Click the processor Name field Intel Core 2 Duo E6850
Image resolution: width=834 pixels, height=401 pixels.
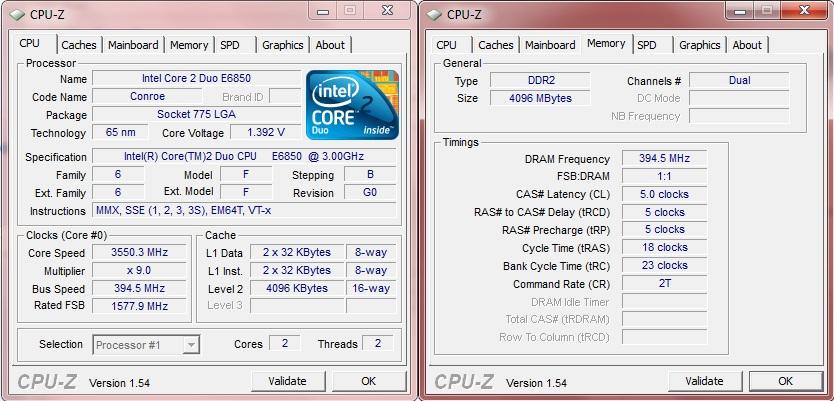[x=196, y=78]
